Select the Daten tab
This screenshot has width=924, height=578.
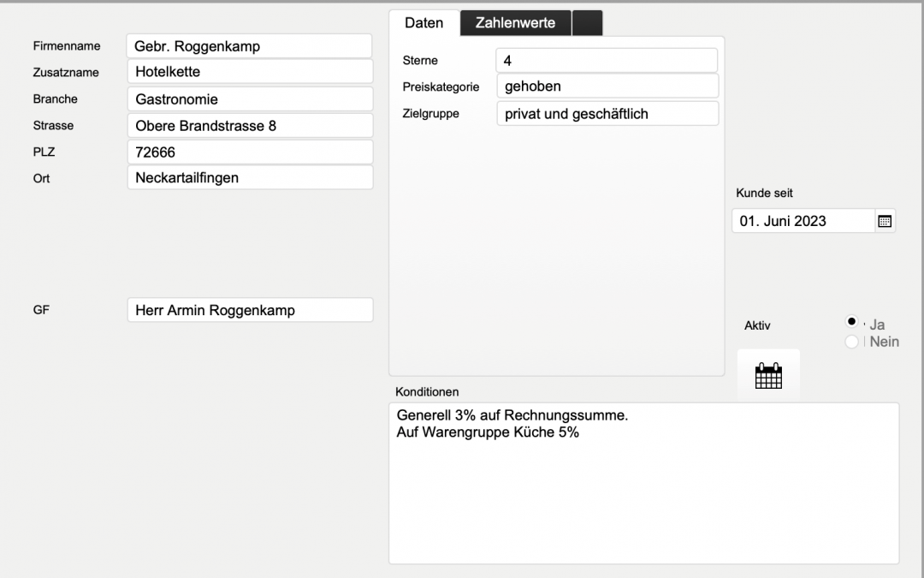click(424, 23)
